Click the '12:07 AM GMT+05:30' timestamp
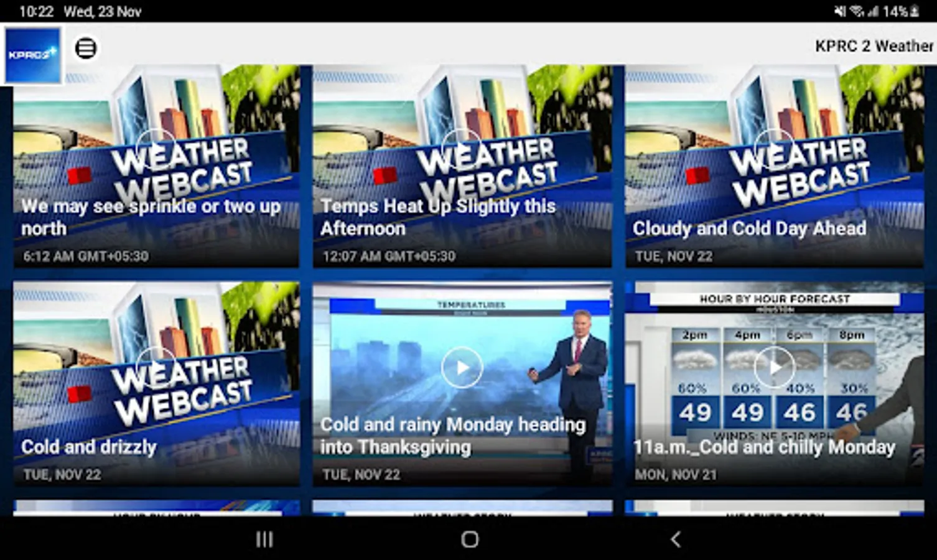This screenshot has width=937, height=560. [389, 256]
